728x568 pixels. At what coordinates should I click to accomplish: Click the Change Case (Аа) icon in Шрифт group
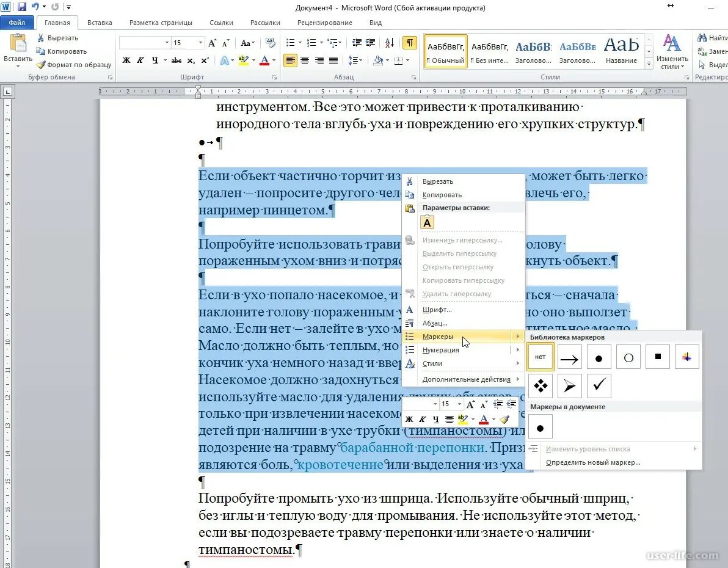(247, 43)
